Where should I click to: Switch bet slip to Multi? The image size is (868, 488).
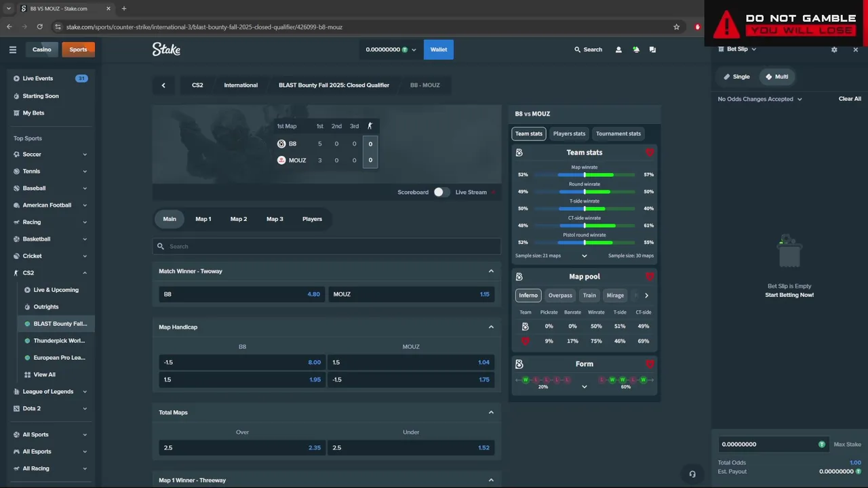click(777, 77)
